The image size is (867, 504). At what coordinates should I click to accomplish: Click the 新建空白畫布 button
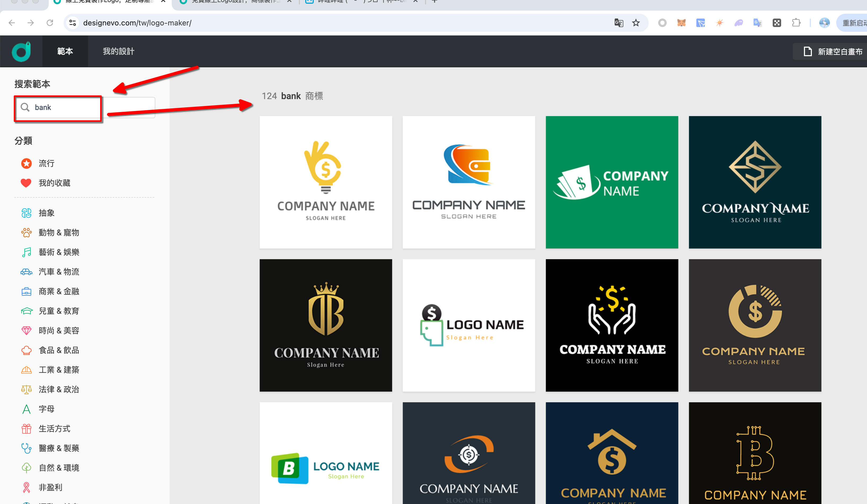(x=833, y=52)
